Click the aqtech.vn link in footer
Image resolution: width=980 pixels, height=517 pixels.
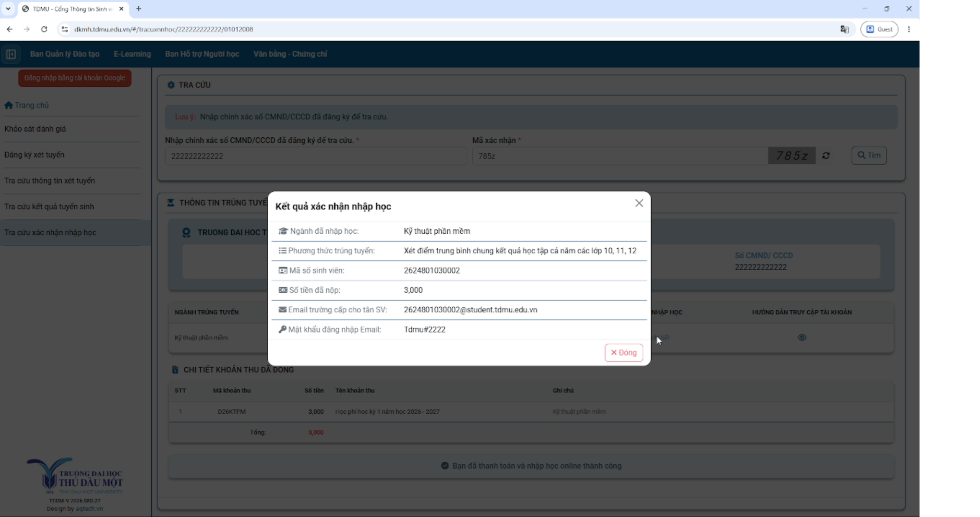[89, 509]
